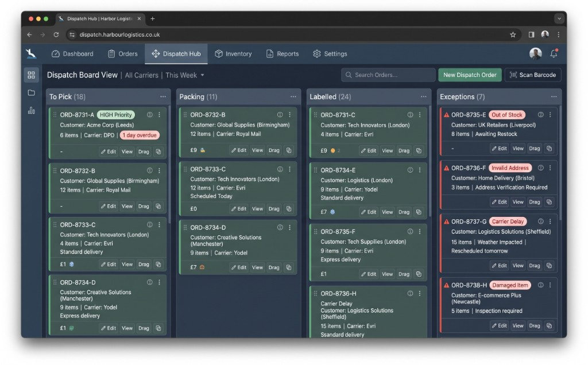
Task: Click Out of Stock badge
Action: (507, 115)
